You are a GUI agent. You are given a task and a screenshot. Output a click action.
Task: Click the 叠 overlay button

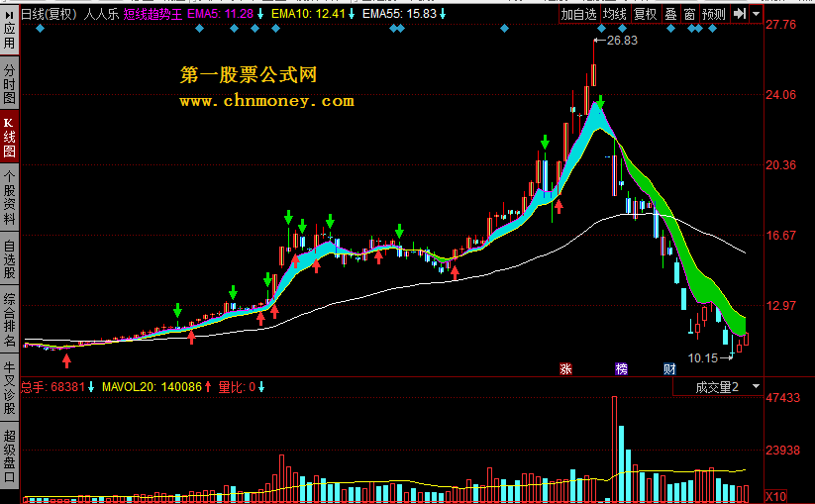point(671,14)
